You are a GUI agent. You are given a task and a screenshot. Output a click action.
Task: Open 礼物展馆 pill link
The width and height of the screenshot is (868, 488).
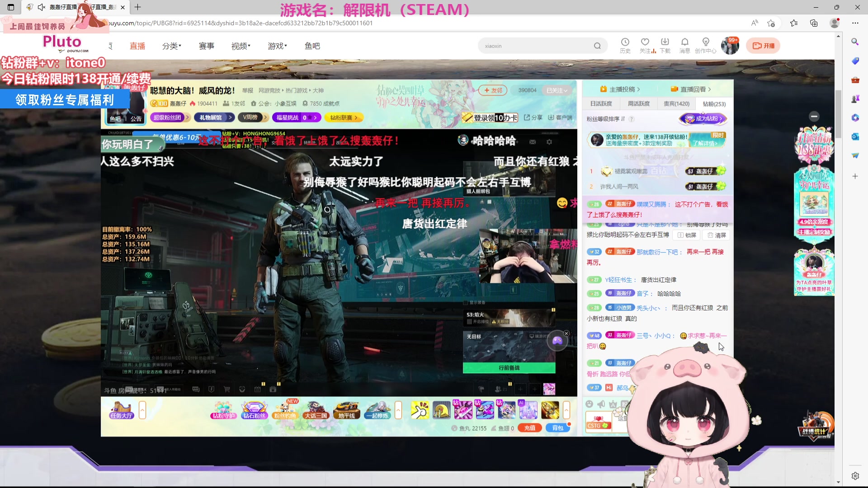[214, 117]
